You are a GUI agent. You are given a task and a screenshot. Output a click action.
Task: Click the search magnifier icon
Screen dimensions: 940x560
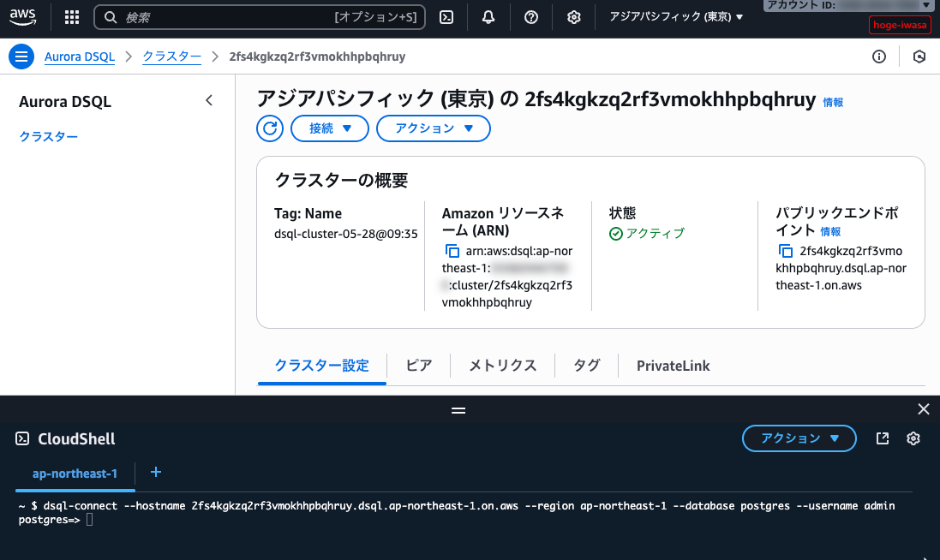[111, 17]
